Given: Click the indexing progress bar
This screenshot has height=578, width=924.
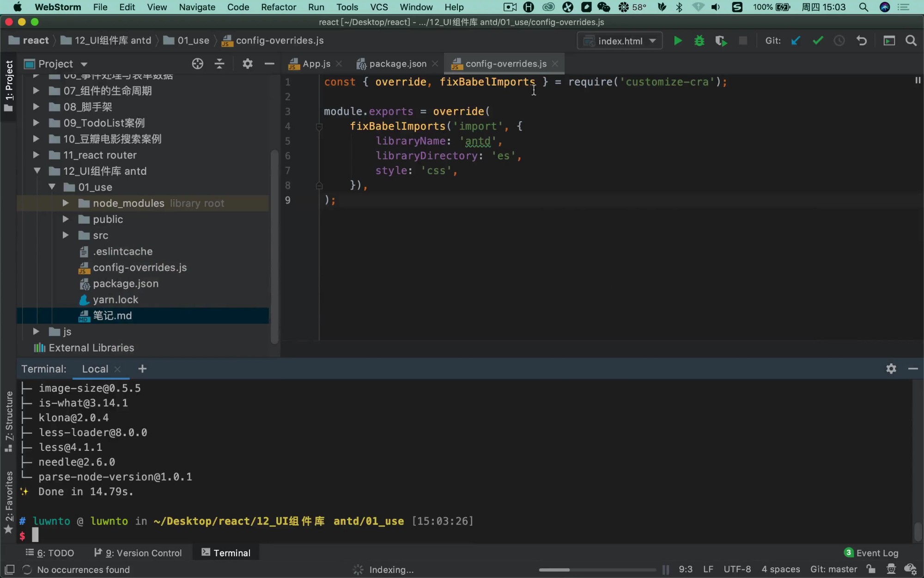Looking at the screenshot, I should [597, 570].
